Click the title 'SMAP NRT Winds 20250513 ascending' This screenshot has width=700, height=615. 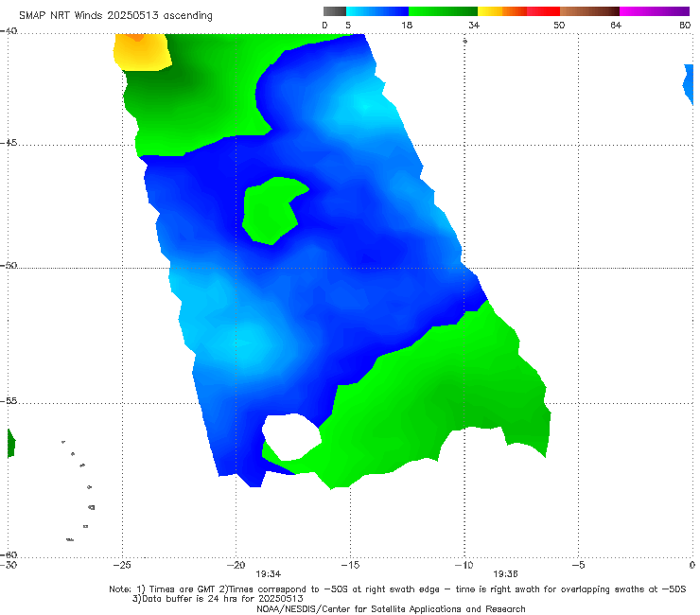tap(115, 15)
